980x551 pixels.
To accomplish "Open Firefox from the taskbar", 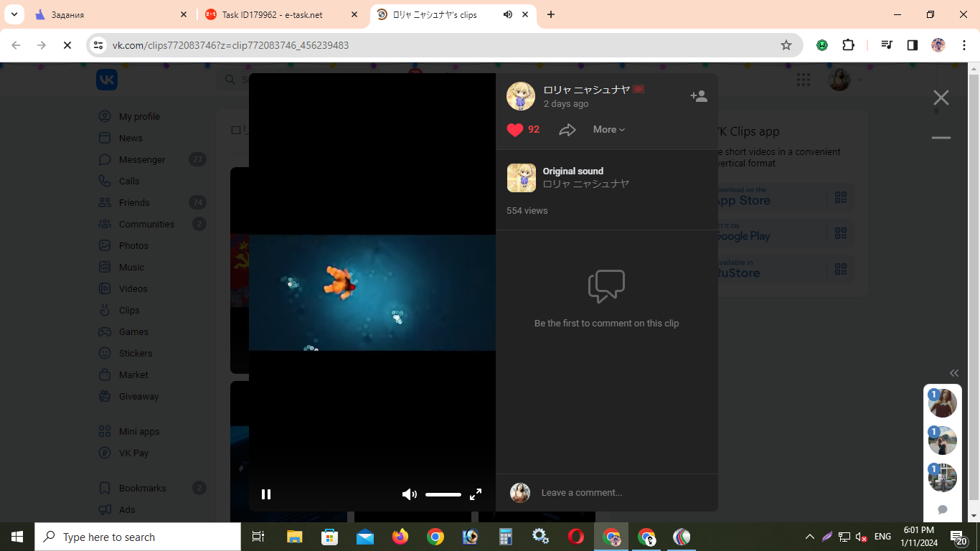I will click(400, 537).
